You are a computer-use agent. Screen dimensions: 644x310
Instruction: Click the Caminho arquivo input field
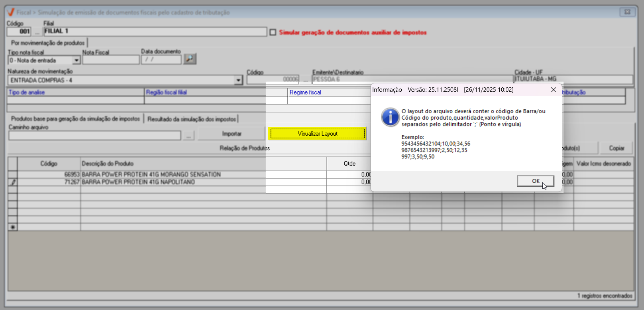95,136
